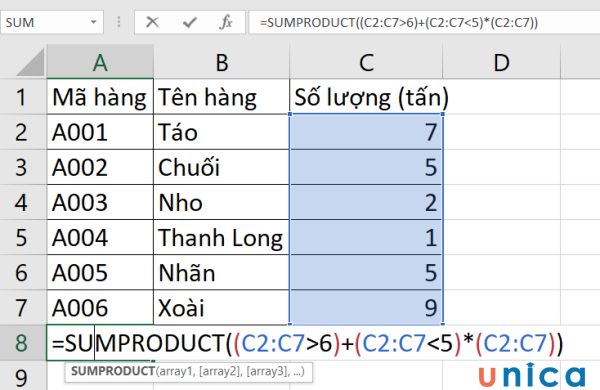Click cell containing A005
Viewport: 600px width, 390px height.
point(100,273)
